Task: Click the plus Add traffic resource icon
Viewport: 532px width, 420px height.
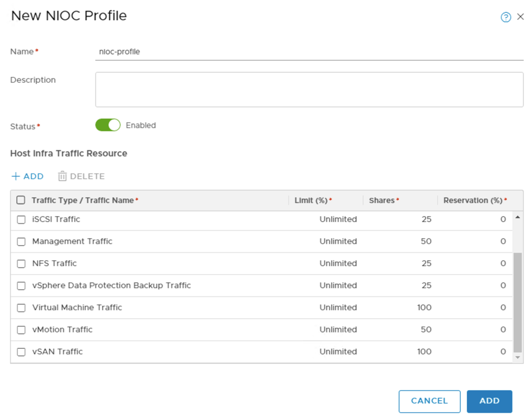Action: (27, 176)
